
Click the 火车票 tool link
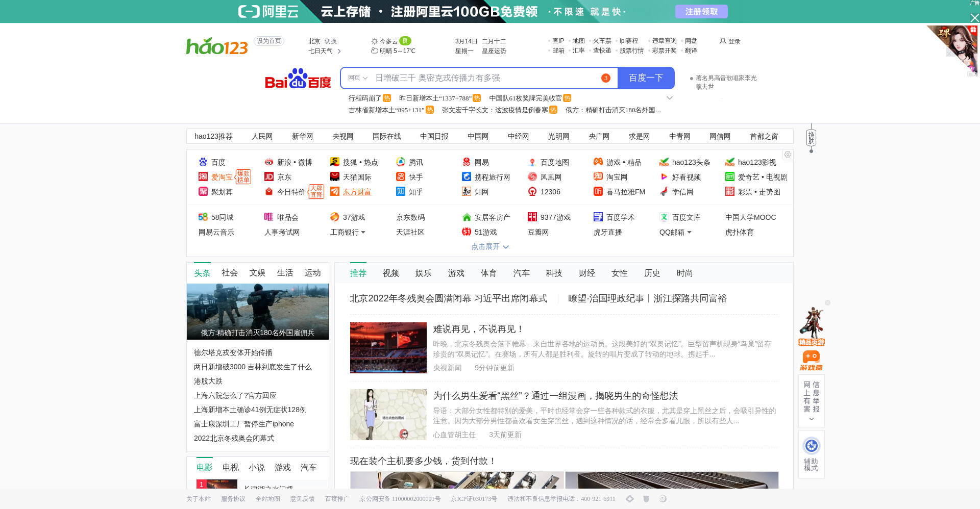tap(602, 41)
